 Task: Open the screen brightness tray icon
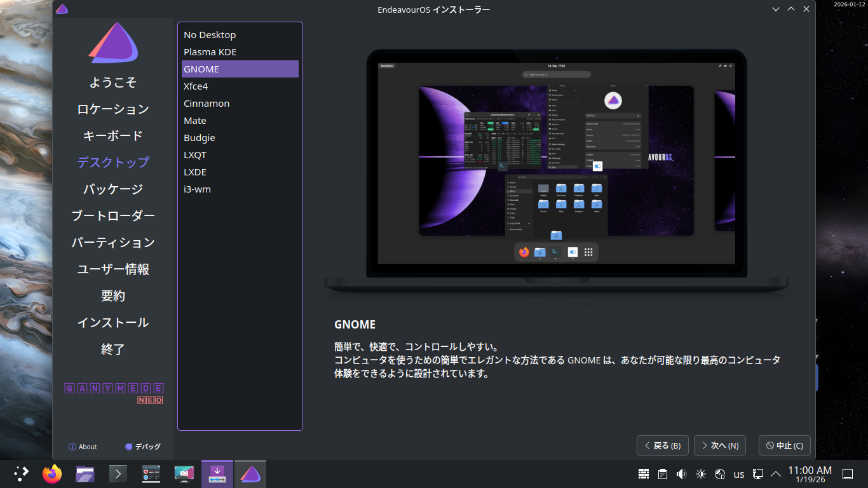tap(701, 474)
